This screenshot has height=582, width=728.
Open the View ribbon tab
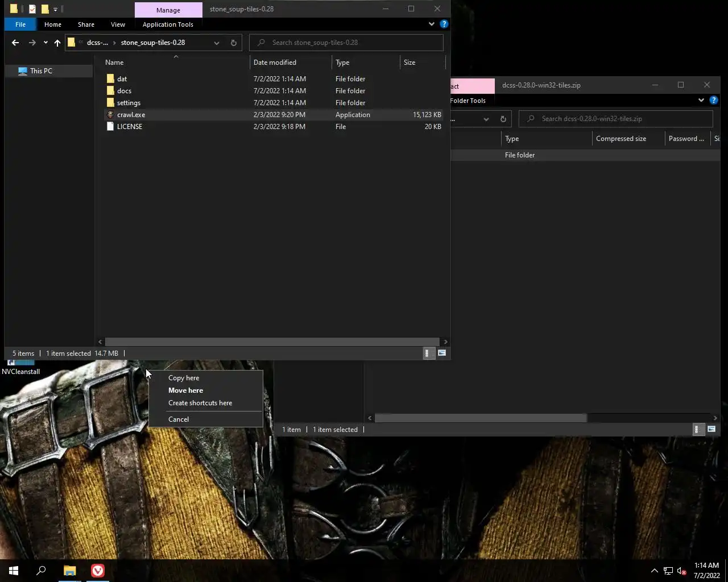coord(118,24)
